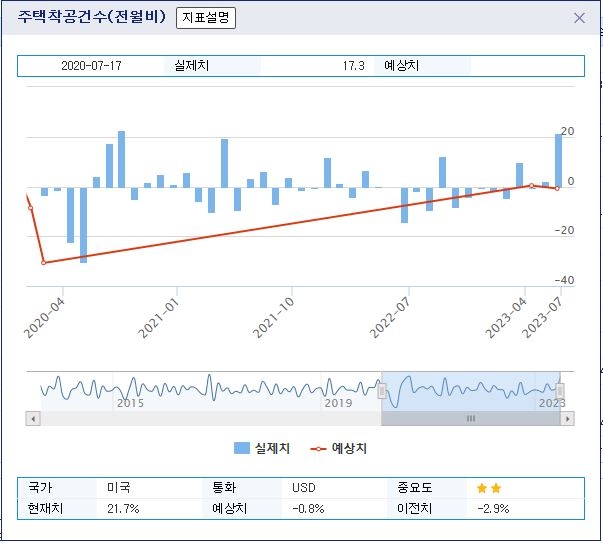Click the 중요도 star rating

pyautogui.click(x=489, y=488)
